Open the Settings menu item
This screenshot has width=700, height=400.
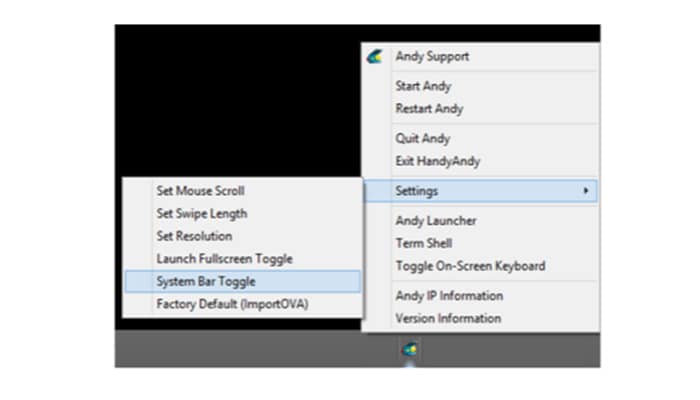click(481, 191)
